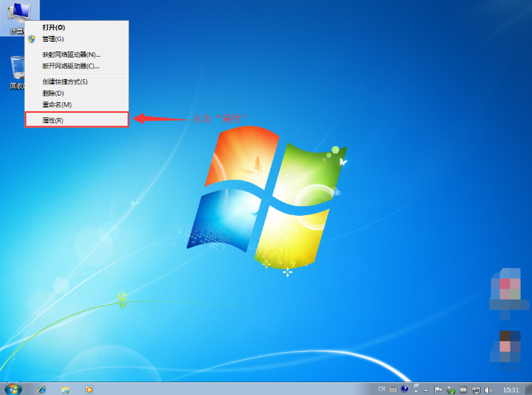Viewport: 532px width, 395px height.
Task: Click the CH language indicator
Action: click(x=382, y=389)
